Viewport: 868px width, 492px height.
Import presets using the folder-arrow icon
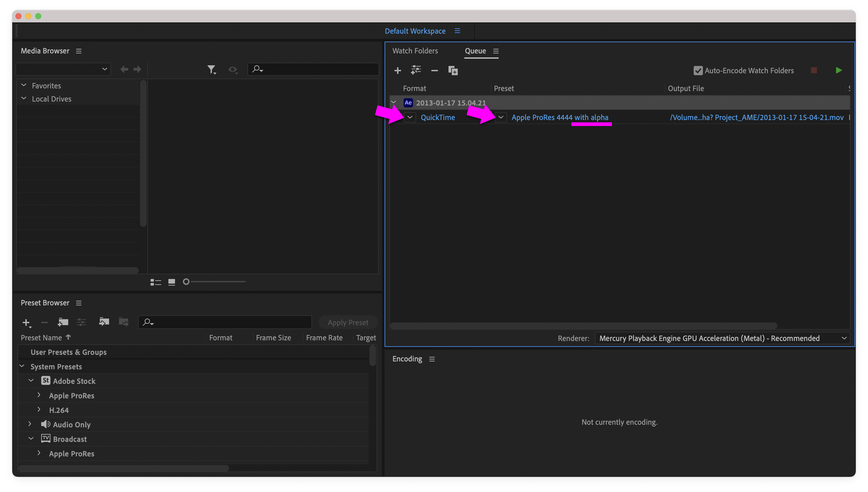[104, 322]
